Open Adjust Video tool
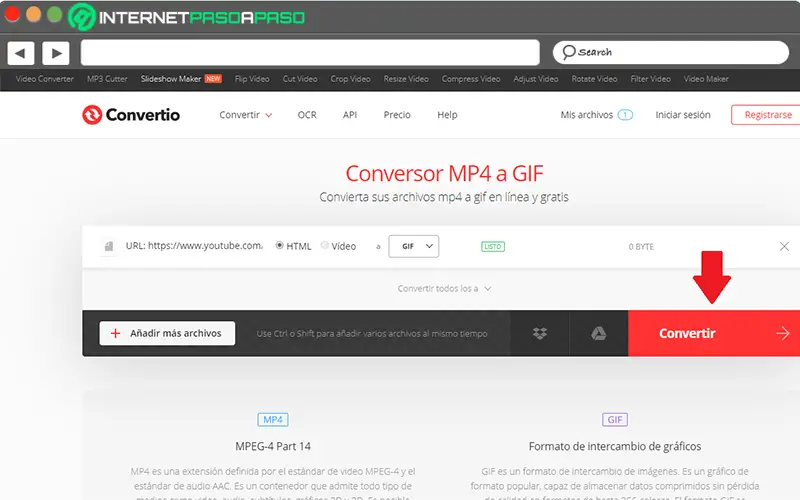 pos(536,79)
